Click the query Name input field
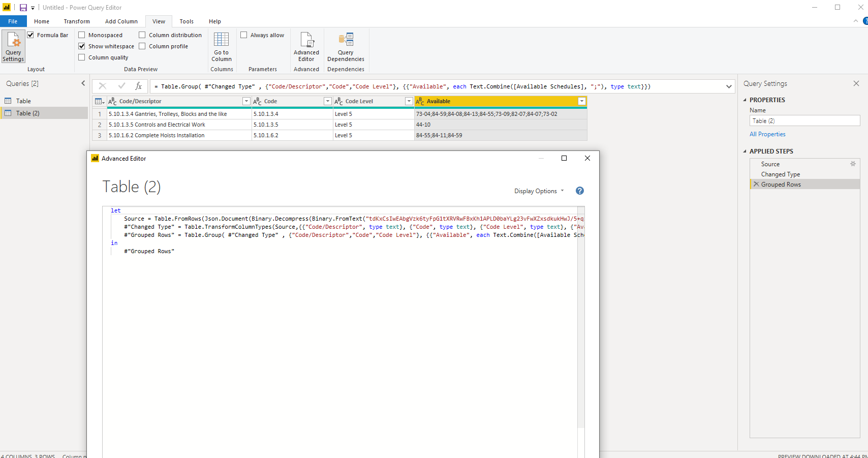The width and height of the screenshot is (868, 458). point(804,120)
